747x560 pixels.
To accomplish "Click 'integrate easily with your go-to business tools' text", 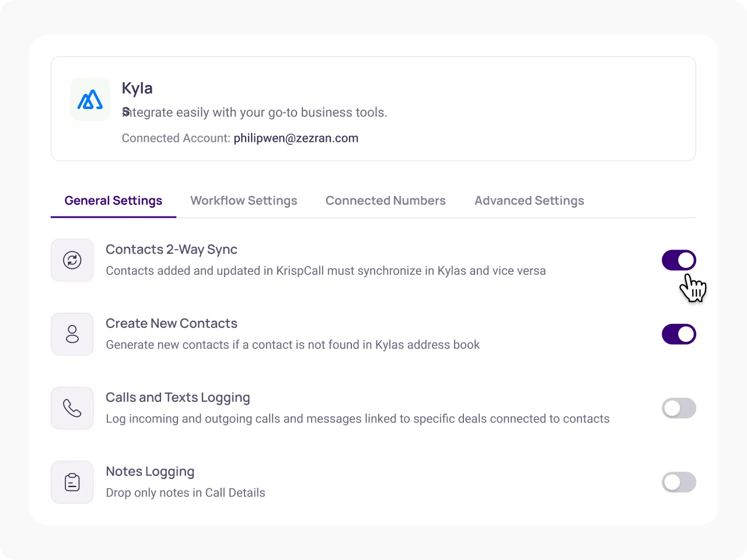I will coord(254,113).
